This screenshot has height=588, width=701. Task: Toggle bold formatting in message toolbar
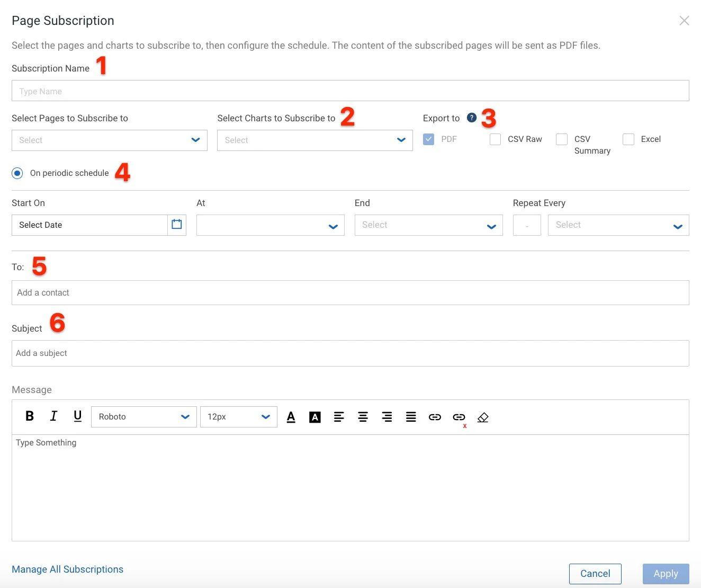(30, 416)
